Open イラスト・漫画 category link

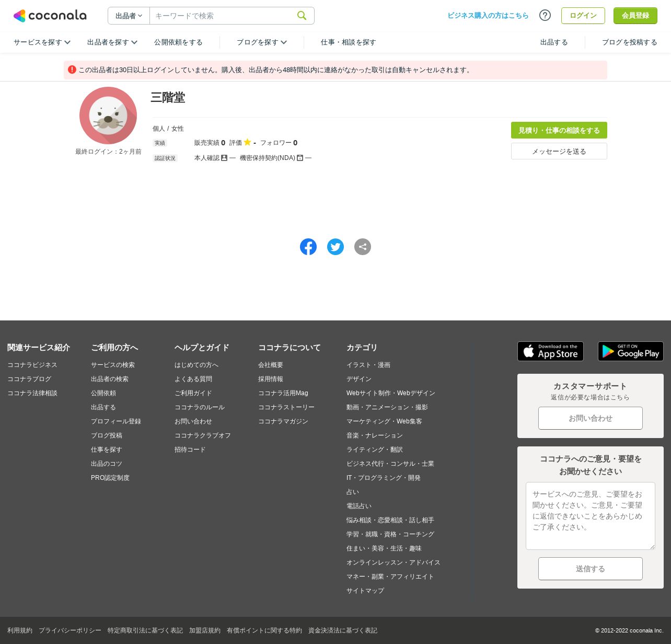pyautogui.click(x=368, y=365)
